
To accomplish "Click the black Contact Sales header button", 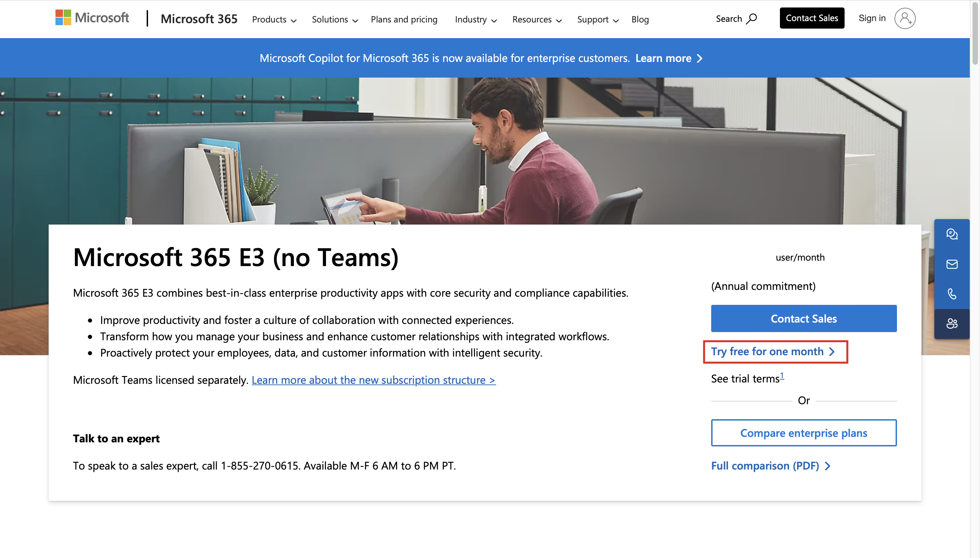I will [812, 18].
